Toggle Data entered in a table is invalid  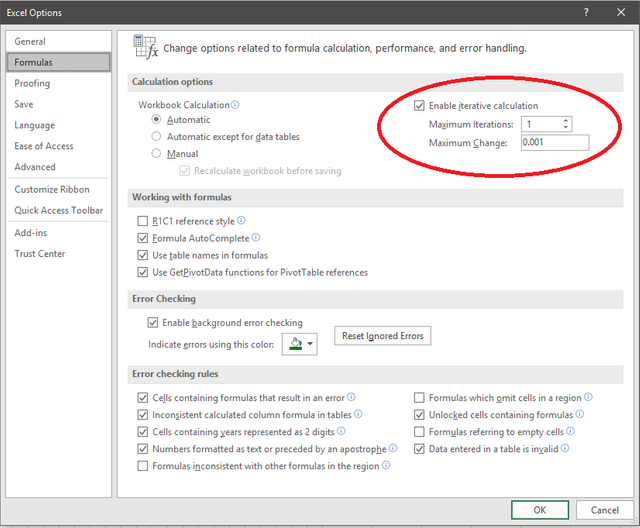[x=419, y=449]
